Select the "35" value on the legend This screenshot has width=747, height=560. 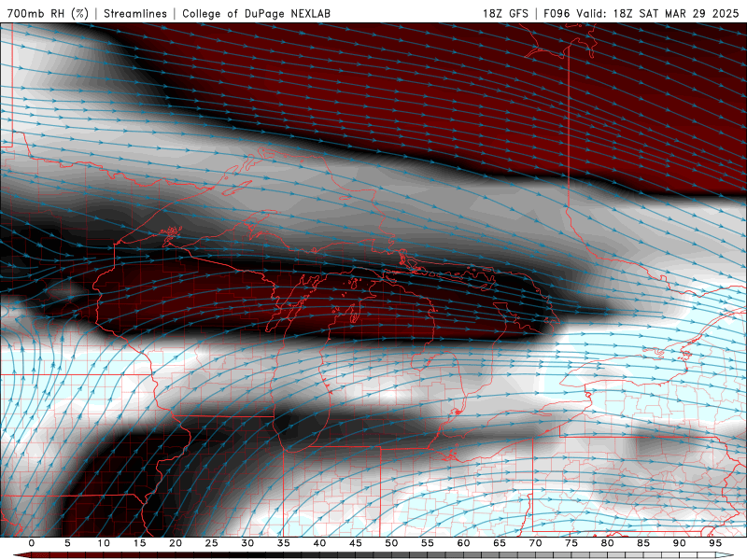tap(284, 543)
